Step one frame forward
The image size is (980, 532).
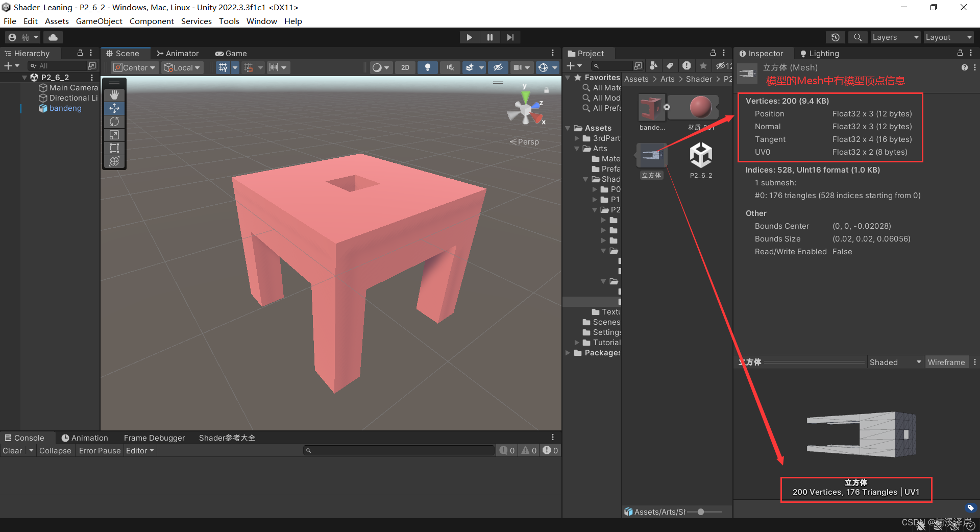tap(510, 37)
